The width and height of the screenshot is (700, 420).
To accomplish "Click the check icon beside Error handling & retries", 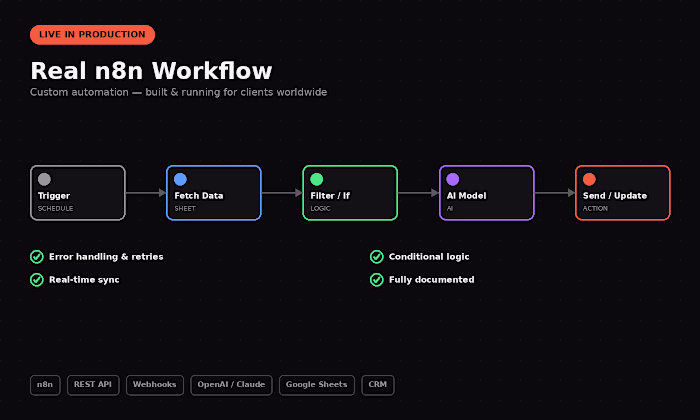I will 37,257.
